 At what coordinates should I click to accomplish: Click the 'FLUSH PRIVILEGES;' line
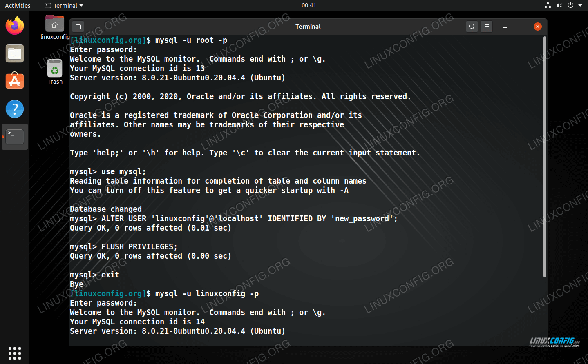coord(124,247)
